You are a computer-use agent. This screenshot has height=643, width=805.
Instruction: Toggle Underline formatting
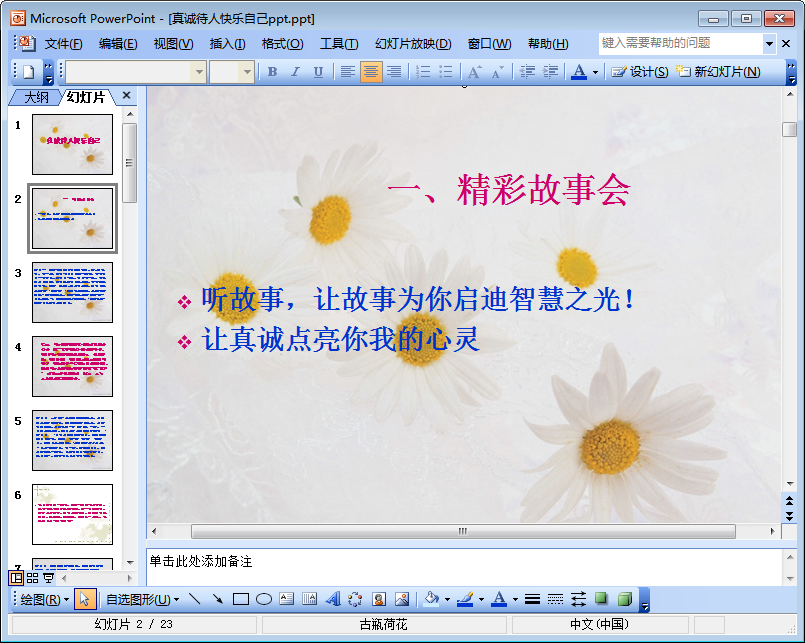tap(318, 72)
